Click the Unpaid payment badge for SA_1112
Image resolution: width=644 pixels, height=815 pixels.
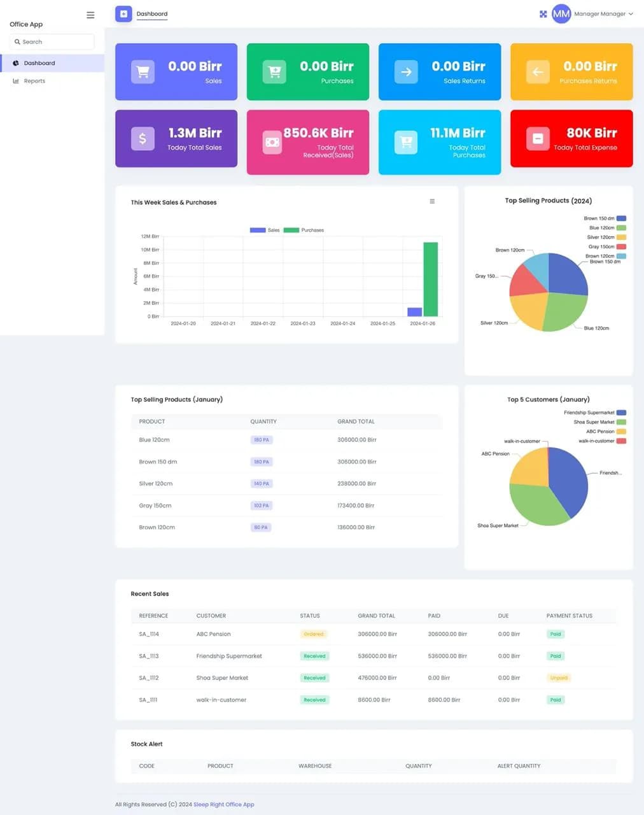click(x=559, y=678)
